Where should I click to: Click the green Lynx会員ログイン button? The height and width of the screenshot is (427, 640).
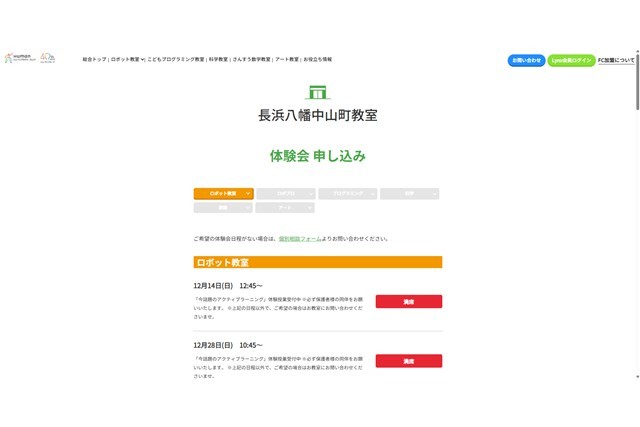[571, 60]
